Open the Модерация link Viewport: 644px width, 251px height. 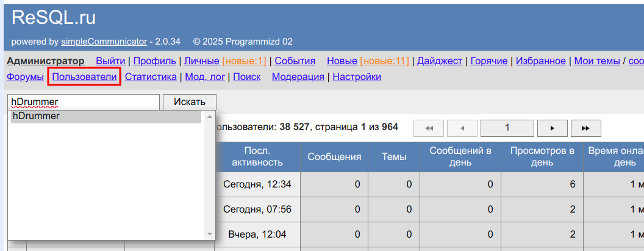tap(298, 77)
